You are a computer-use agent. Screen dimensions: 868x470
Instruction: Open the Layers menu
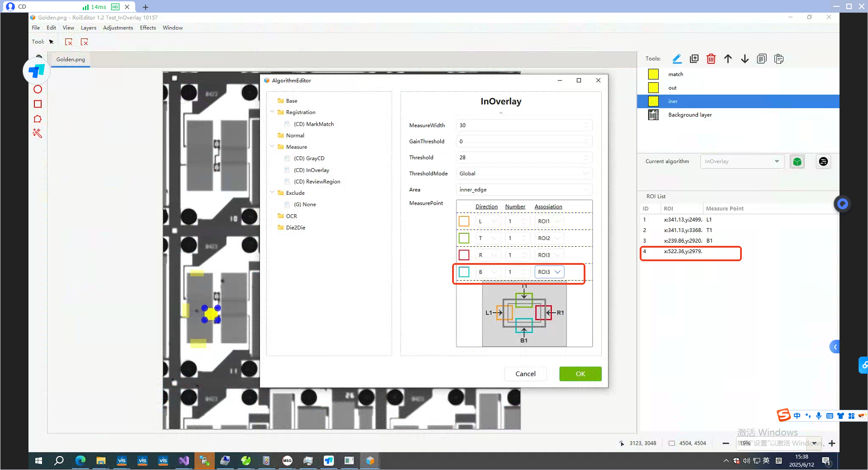coord(89,28)
